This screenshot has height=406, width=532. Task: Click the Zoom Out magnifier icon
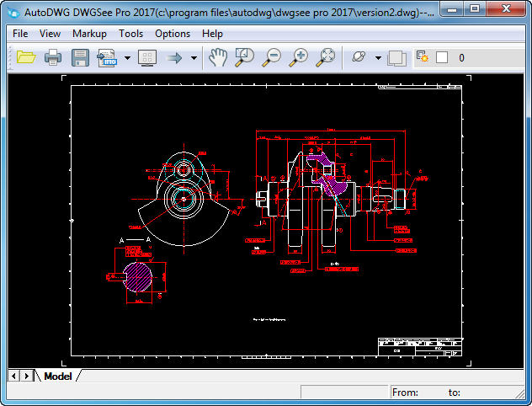[x=271, y=57]
